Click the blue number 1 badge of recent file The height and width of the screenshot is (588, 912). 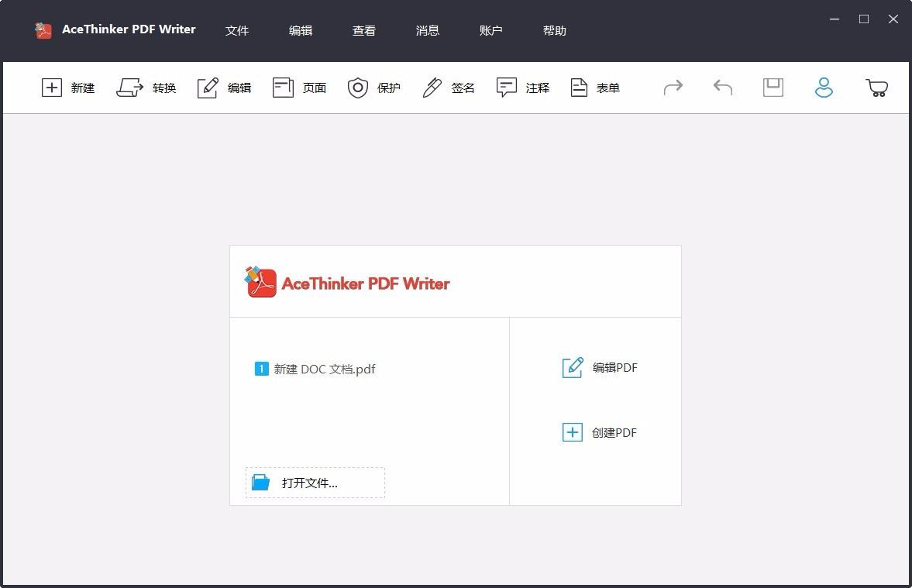tap(261, 369)
